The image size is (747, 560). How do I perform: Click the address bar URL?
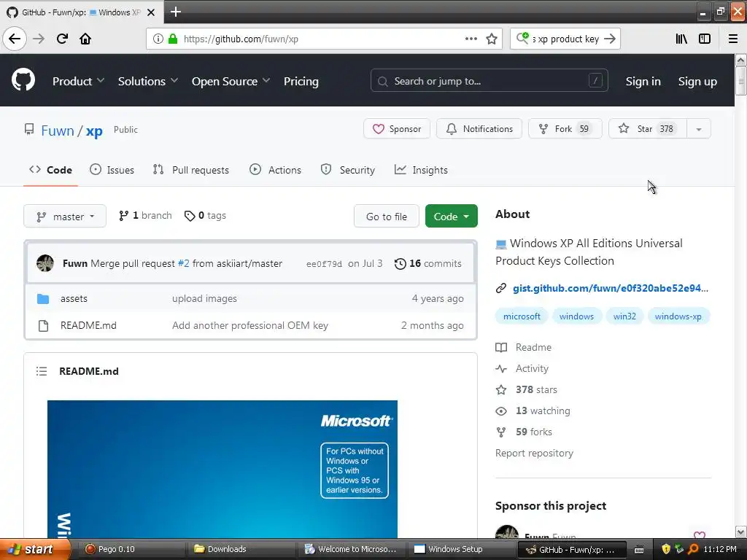click(241, 39)
